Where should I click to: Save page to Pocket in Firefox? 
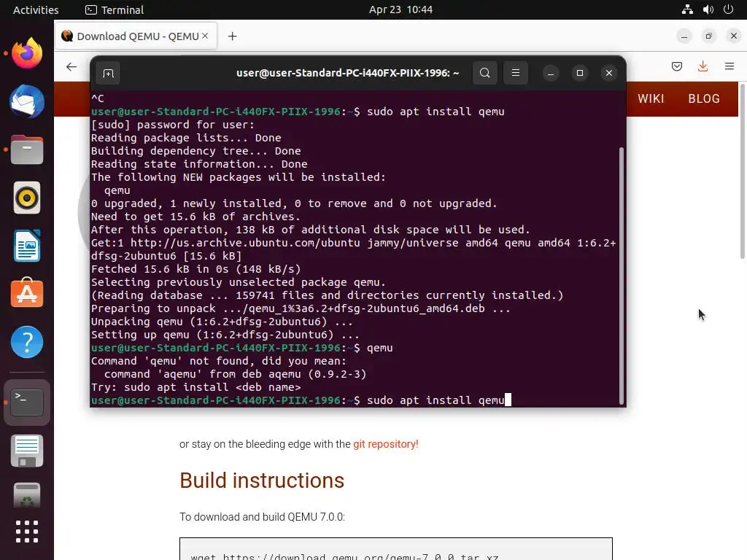[676, 66]
